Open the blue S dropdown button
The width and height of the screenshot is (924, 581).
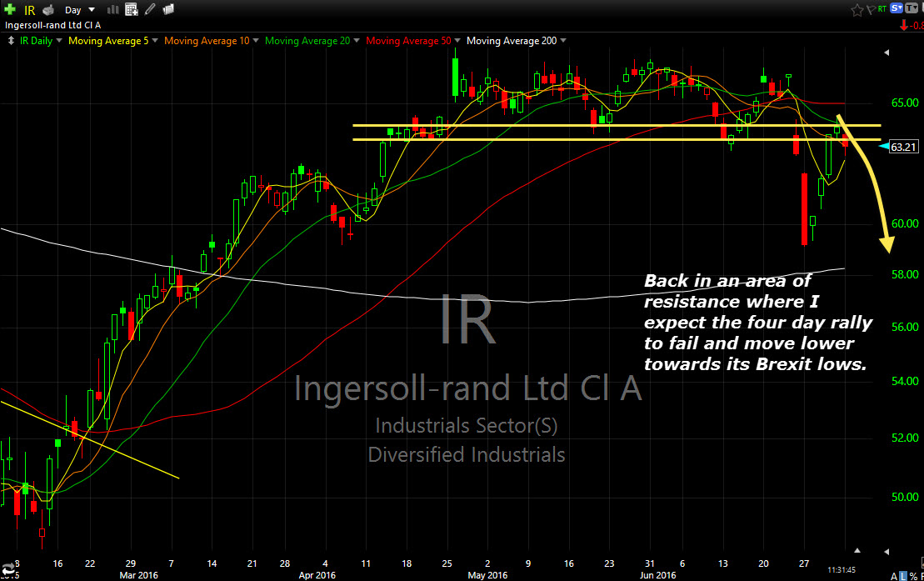point(897,8)
